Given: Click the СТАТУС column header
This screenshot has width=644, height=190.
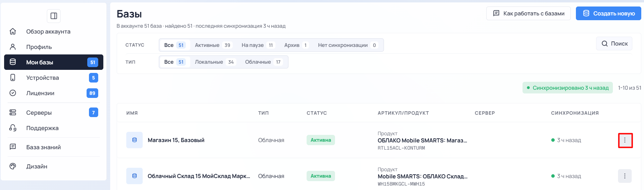Looking at the screenshot, I should click(x=317, y=113).
